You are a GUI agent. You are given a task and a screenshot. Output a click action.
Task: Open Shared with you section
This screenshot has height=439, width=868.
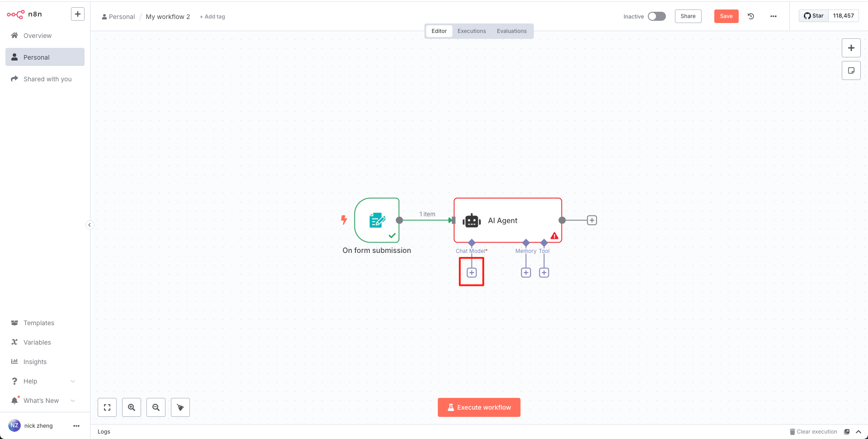tap(45, 79)
